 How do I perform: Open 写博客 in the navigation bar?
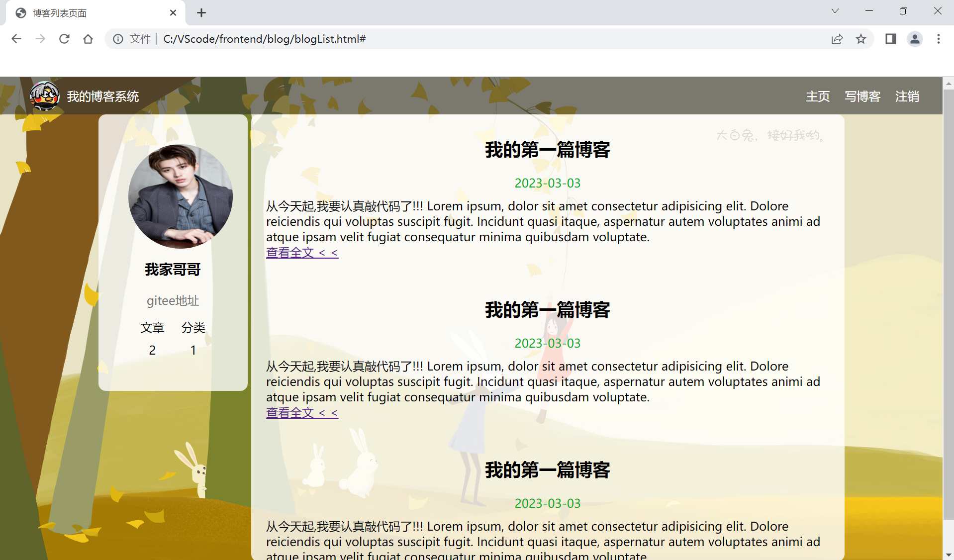tap(862, 96)
